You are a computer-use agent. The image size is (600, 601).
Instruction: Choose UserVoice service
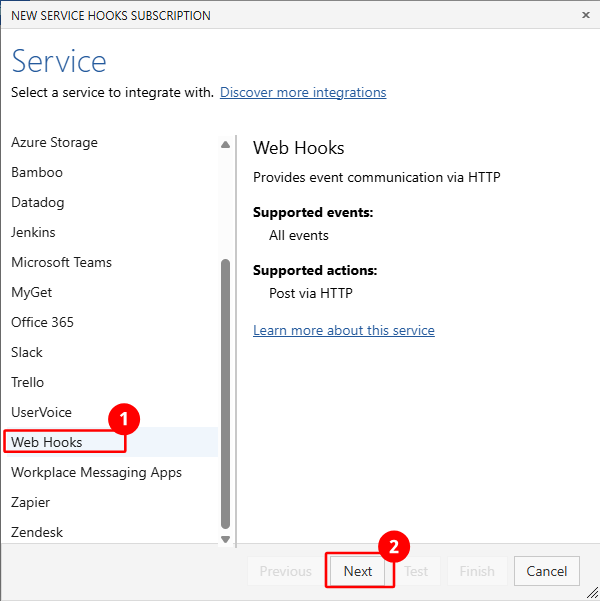pos(110,412)
